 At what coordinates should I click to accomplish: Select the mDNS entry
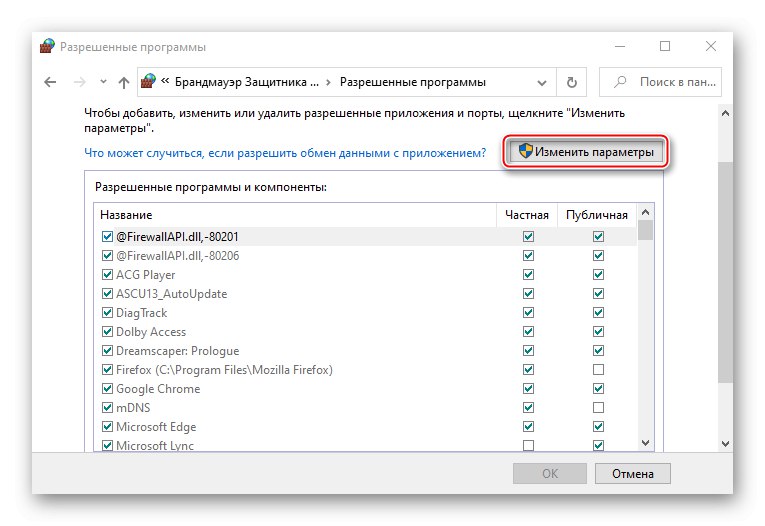[133, 408]
